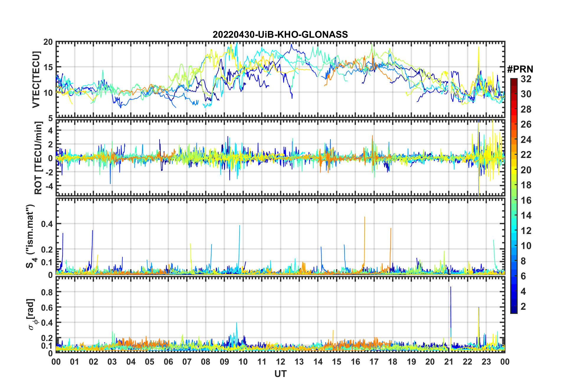Click the -4 tick label on the ROT axis
Image resolution: width=561 pixels, height=392 pixels.
[48, 186]
